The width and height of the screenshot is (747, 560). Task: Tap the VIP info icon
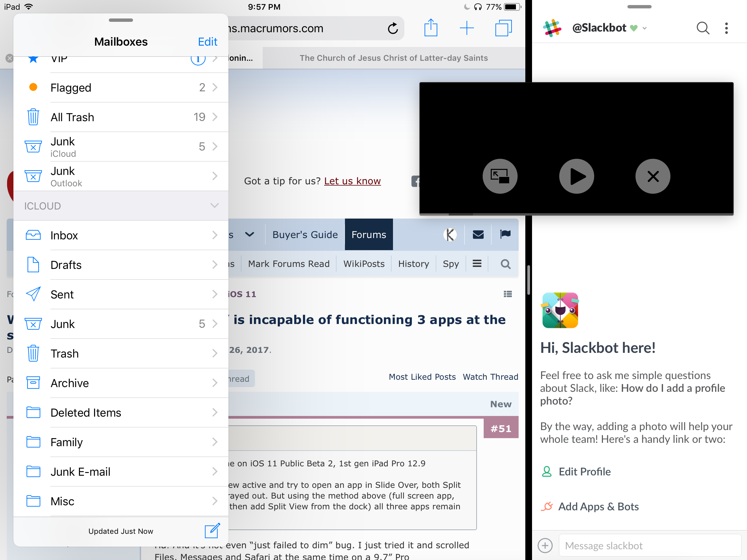click(x=198, y=60)
